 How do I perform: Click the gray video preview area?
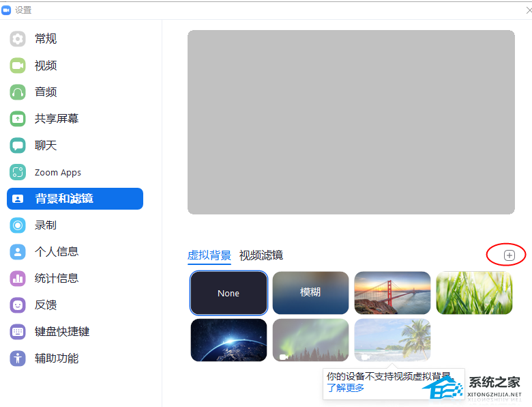coord(351,122)
